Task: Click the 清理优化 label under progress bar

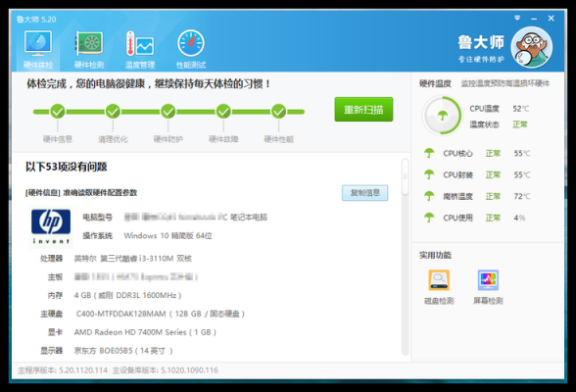Action: pos(113,139)
